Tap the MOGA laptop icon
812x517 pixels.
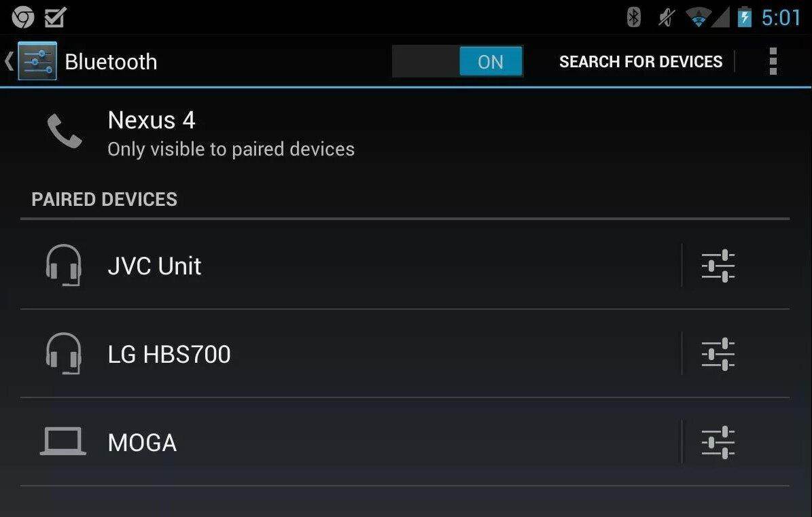tap(63, 442)
